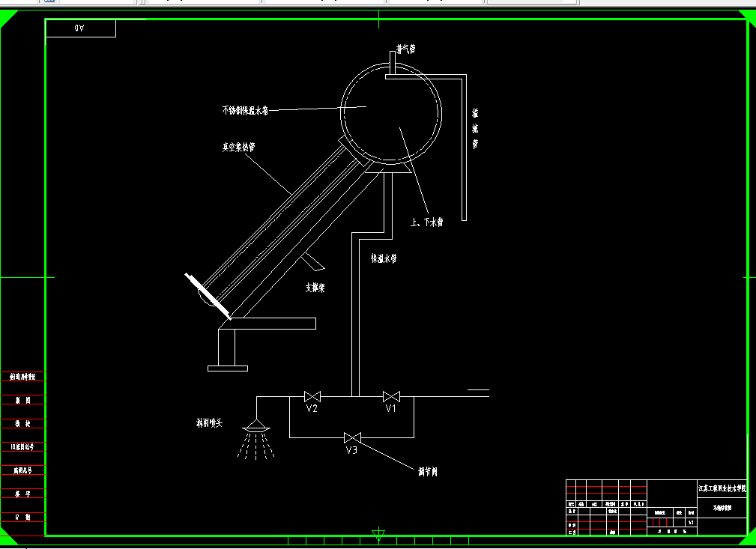Click the V2 valve symbol

tap(312, 397)
